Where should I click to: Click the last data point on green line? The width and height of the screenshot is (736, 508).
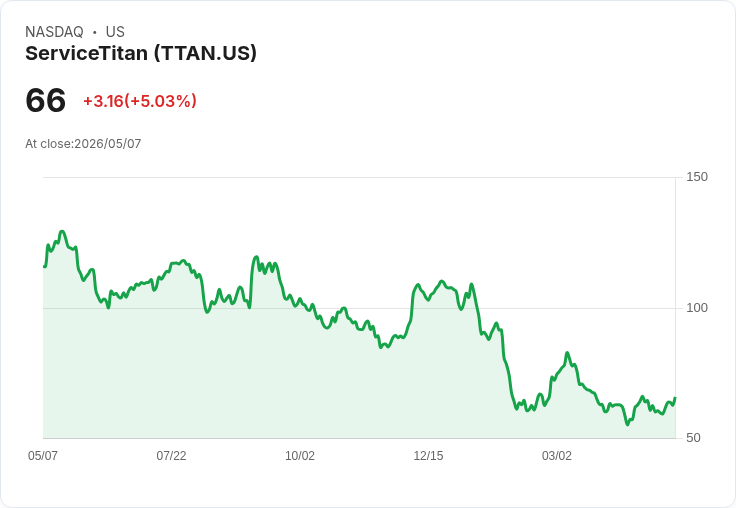point(675,398)
